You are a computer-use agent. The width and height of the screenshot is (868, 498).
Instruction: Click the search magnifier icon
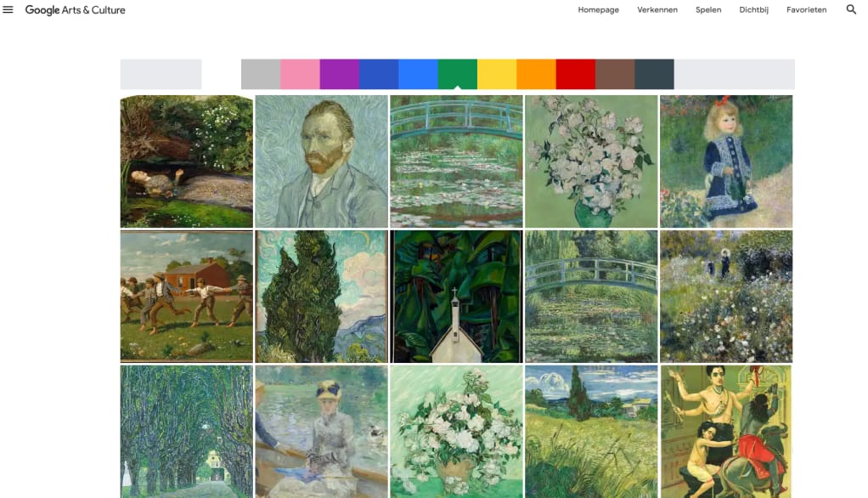[851, 9]
